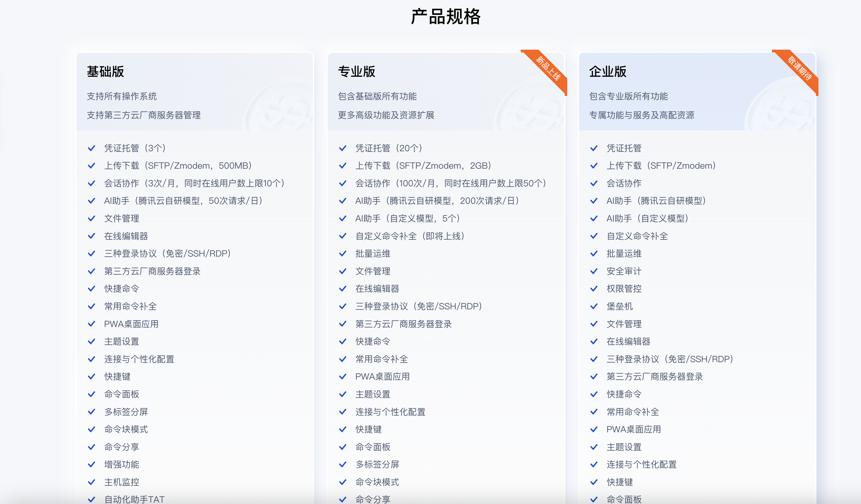This screenshot has height=504, width=861.
Task: Click checkmark beside 权限管控
Action: [594, 289]
